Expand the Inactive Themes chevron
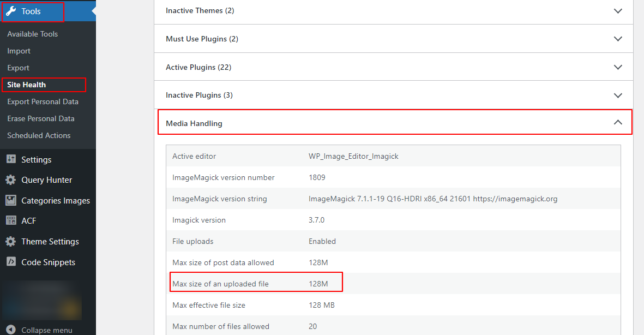This screenshot has height=335, width=644. (x=618, y=11)
